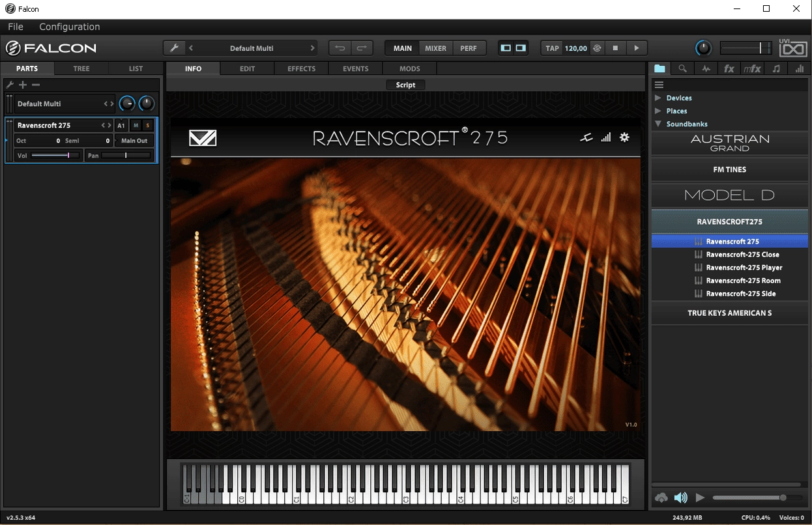Toggle the left sidebar panel visibility

point(505,48)
